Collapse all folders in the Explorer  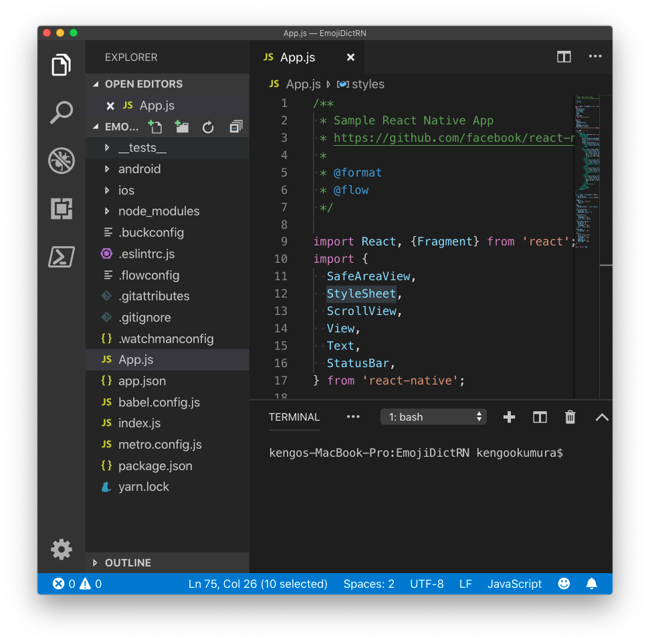click(235, 126)
